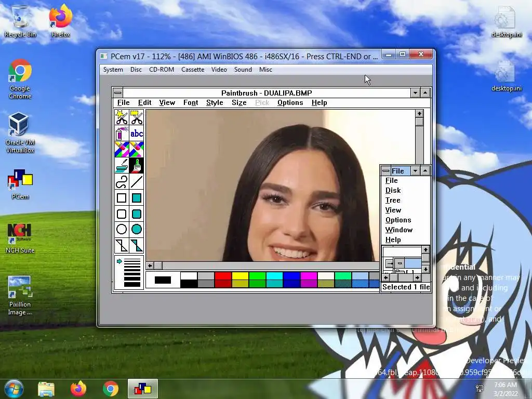
Task: Open Firefox from the taskbar
Action: coord(78,389)
